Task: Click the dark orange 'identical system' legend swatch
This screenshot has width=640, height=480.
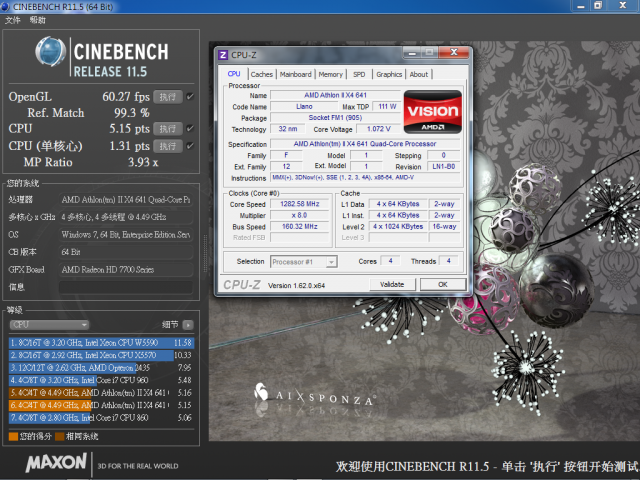Action: click(60, 437)
